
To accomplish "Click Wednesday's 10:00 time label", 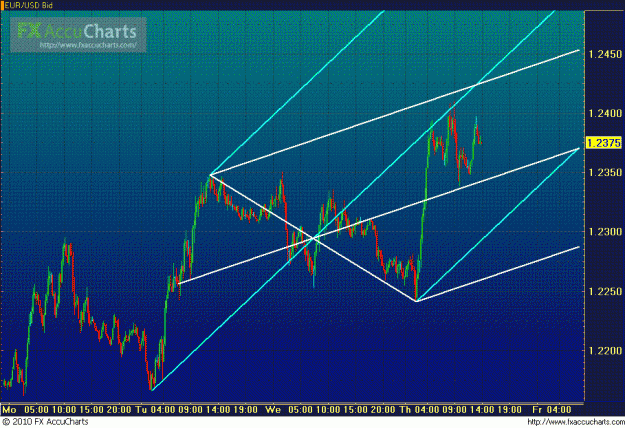I will point(328,410).
